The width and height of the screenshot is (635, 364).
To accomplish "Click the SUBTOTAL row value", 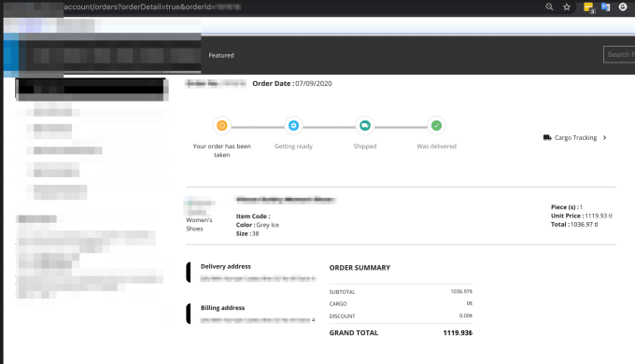I will pos(461,291).
